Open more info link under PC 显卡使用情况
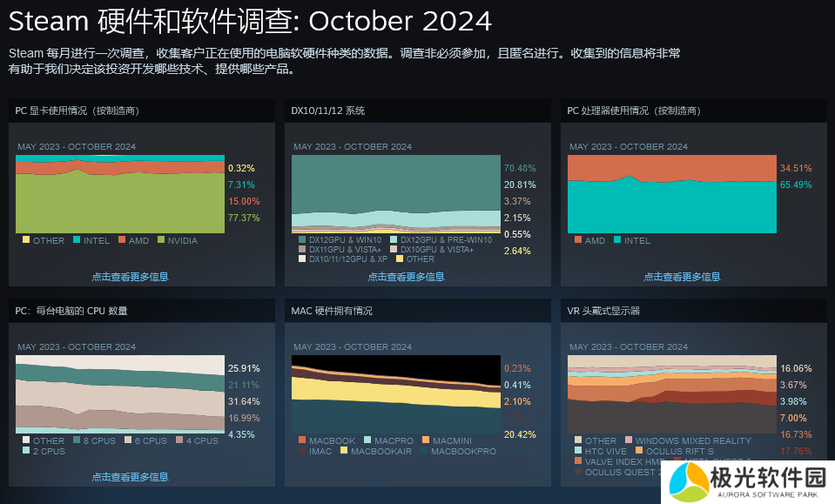The image size is (835, 504). (x=130, y=277)
